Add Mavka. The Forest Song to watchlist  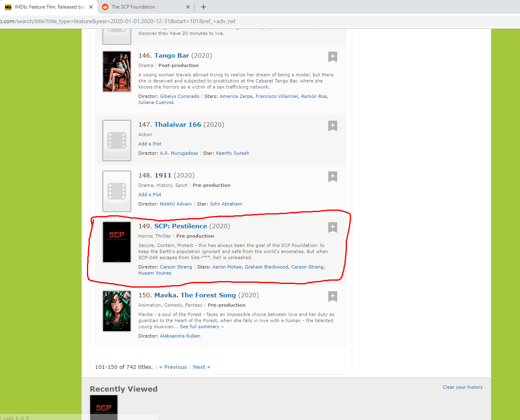(x=333, y=296)
